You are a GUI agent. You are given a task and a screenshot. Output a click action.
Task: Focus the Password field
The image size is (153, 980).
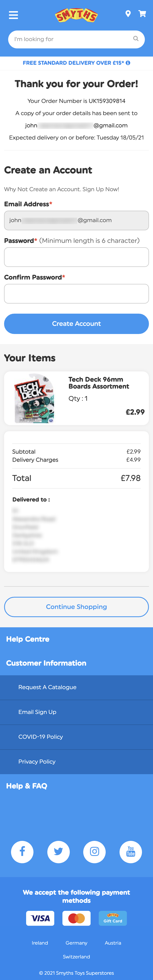[76, 257]
